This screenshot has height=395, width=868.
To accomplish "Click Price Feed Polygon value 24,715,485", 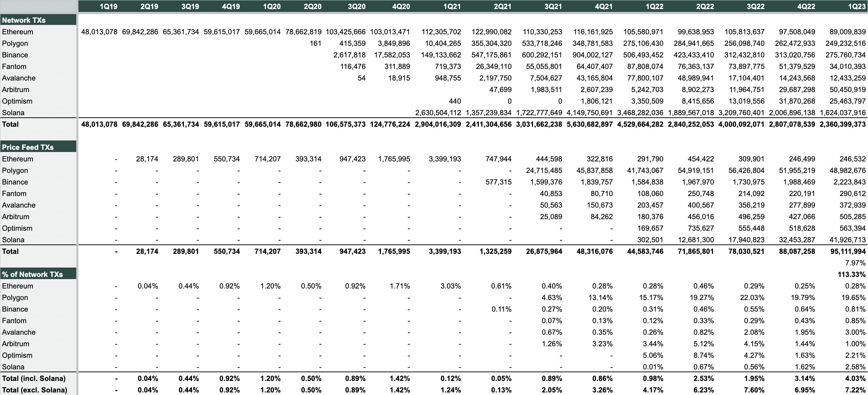I will (544, 170).
